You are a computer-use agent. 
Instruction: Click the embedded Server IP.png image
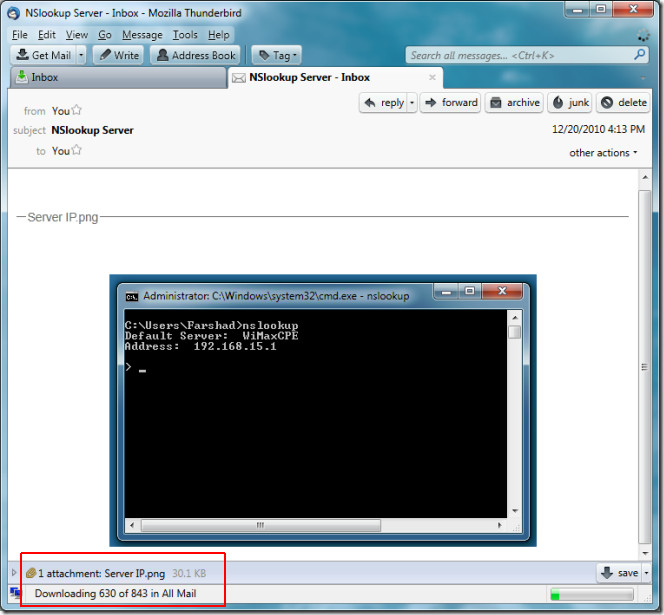tap(323, 410)
